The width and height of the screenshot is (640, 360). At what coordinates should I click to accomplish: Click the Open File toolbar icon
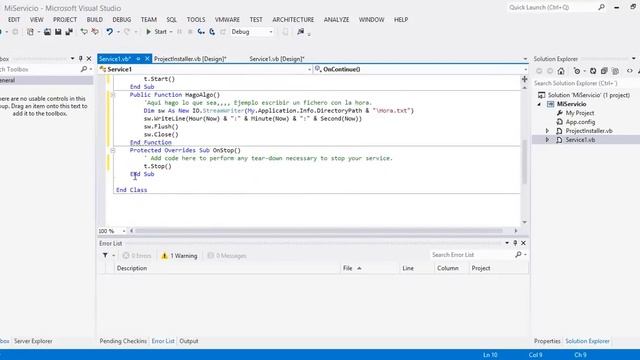point(47,31)
